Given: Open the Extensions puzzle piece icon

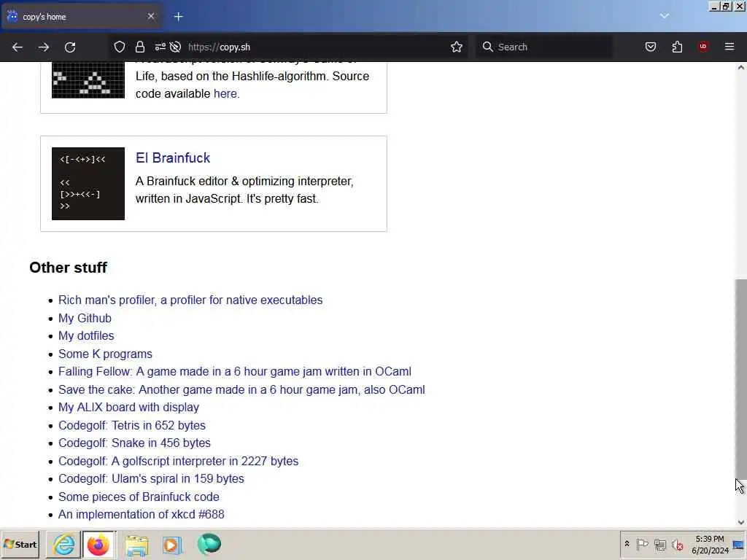Looking at the screenshot, I should 677,47.
